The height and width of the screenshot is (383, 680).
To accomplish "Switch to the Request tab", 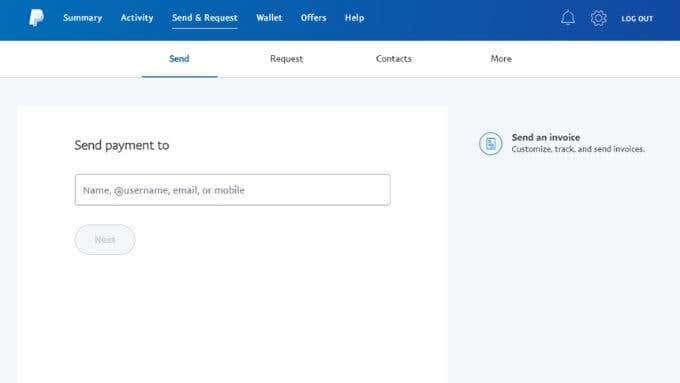I will pos(286,59).
